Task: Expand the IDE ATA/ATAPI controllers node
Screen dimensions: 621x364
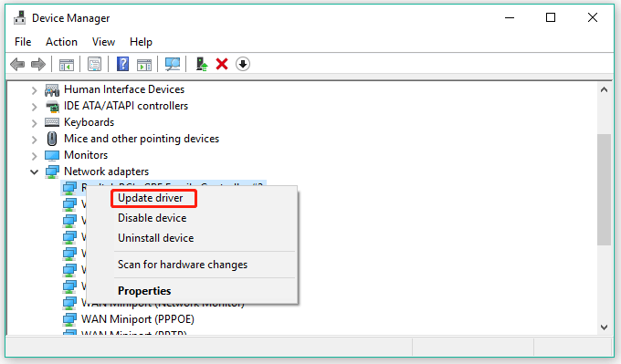Action: click(35, 107)
